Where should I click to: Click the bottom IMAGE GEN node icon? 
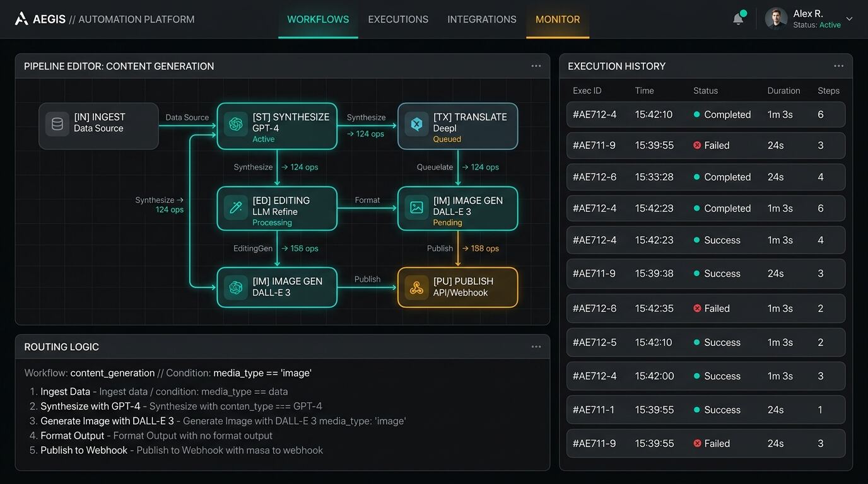pos(237,287)
